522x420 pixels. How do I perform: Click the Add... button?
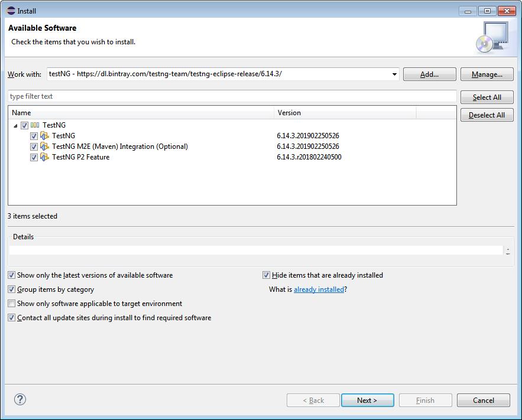tap(429, 74)
